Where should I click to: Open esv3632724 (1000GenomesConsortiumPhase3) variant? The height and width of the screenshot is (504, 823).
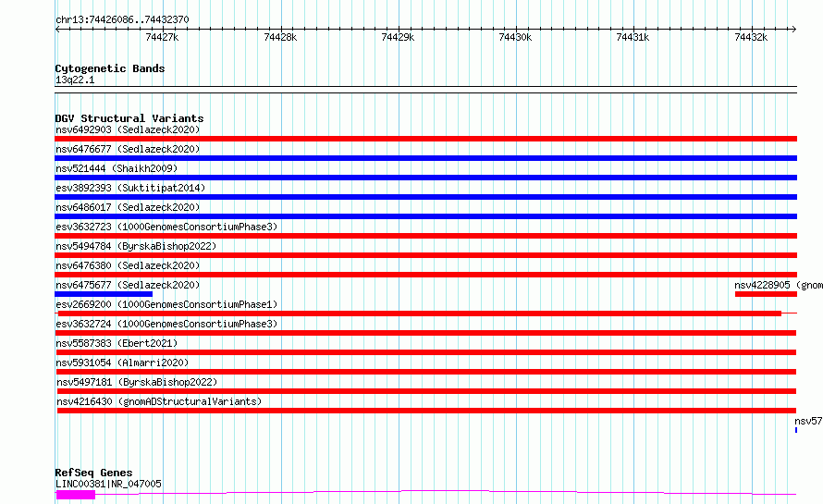point(166,324)
